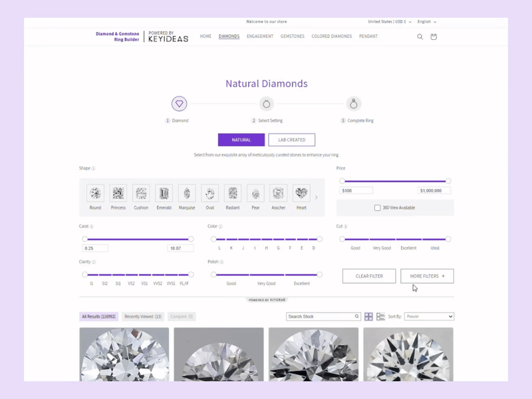Open the third diamond result thumbnail
Screen dimensions: 532x399
[313, 354]
